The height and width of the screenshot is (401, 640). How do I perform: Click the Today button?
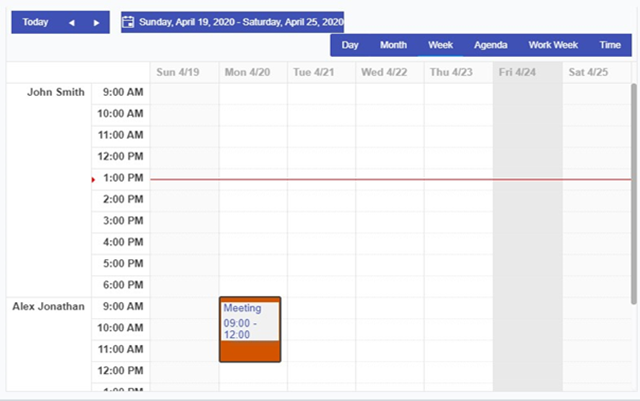36,22
